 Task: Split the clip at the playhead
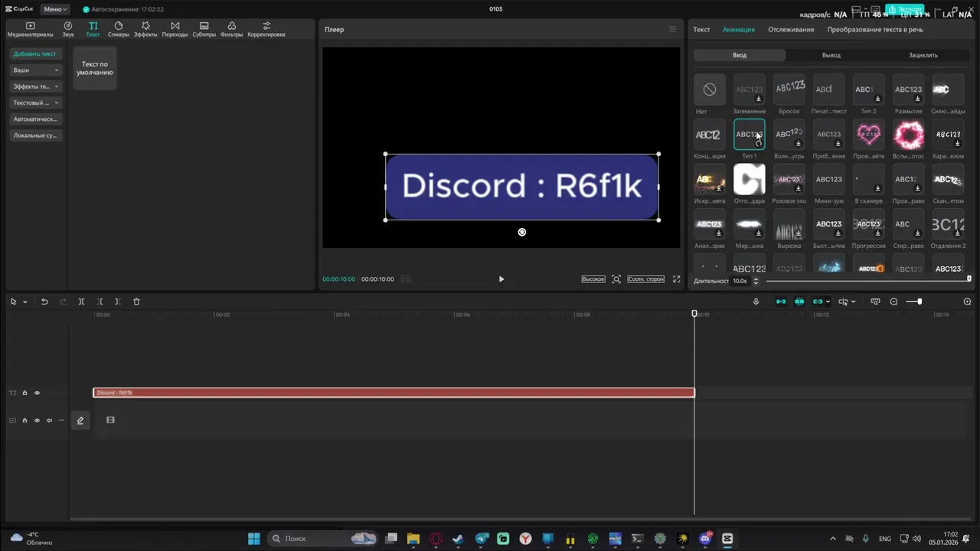coord(81,302)
